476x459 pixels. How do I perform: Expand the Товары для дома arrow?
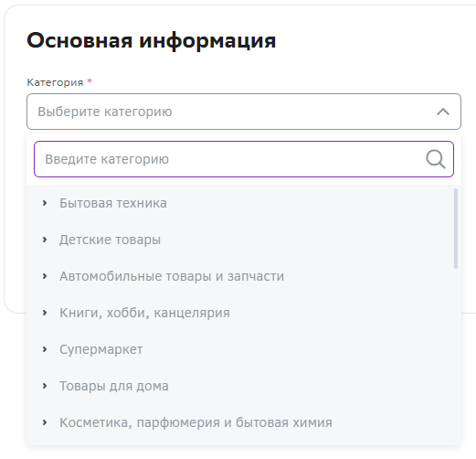pos(45,386)
